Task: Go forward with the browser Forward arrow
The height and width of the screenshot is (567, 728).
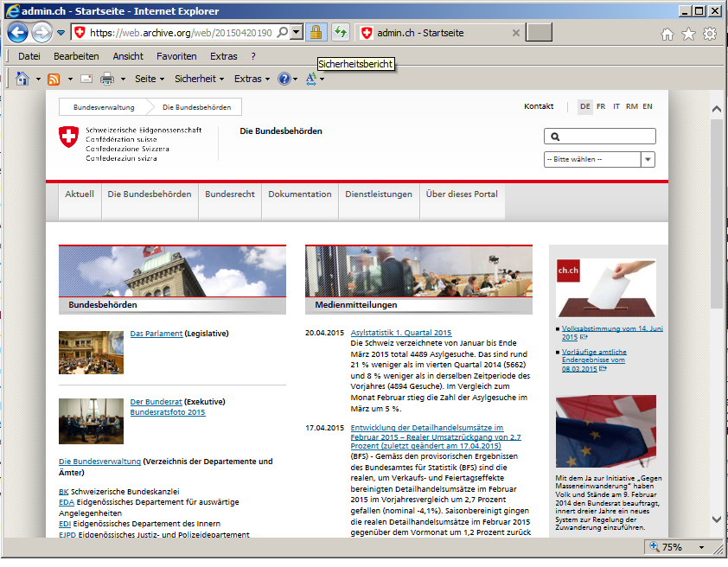Action: tap(42, 33)
